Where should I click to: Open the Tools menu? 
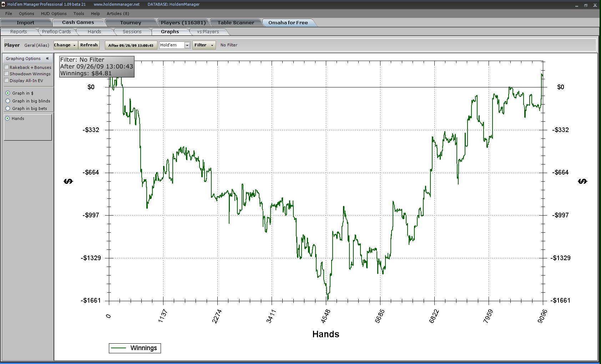coord(79,14)
